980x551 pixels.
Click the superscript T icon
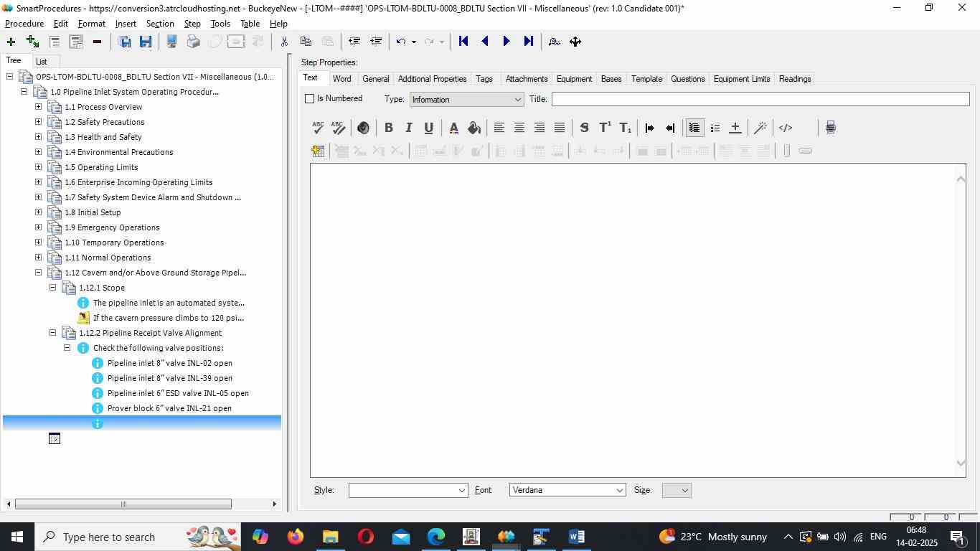pyautogui.click(x=605, y=128)
